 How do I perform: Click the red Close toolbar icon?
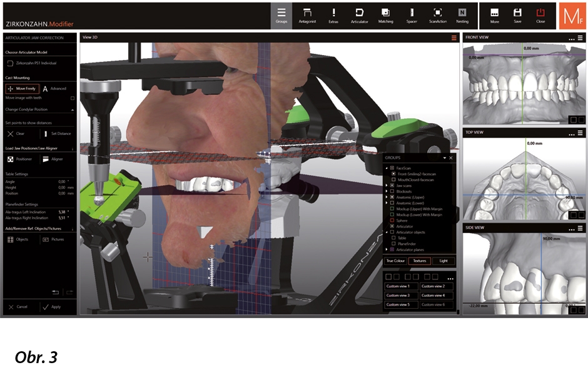(540, 16)
